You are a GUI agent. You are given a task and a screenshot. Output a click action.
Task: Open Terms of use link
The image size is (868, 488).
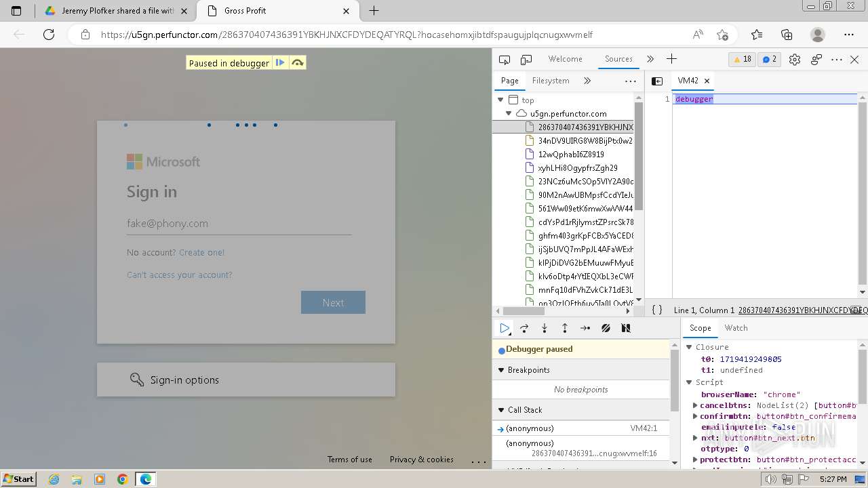click(350, 460)
